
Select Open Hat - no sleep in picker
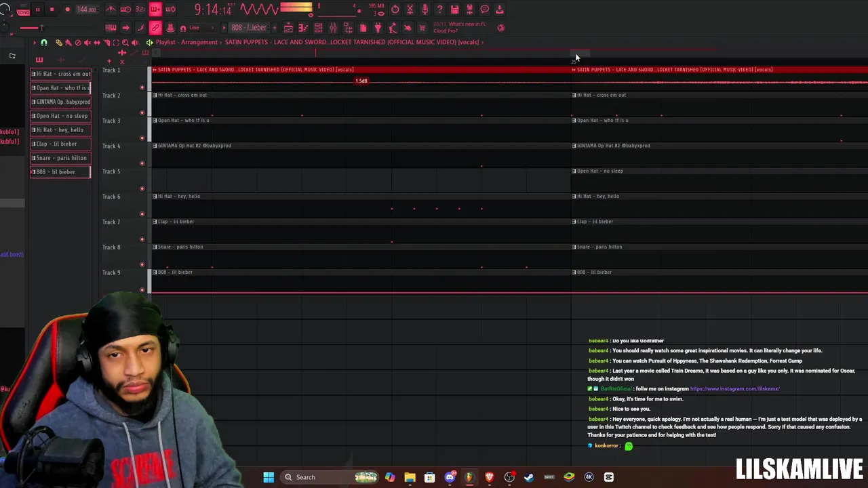click(x=61, y=116)
